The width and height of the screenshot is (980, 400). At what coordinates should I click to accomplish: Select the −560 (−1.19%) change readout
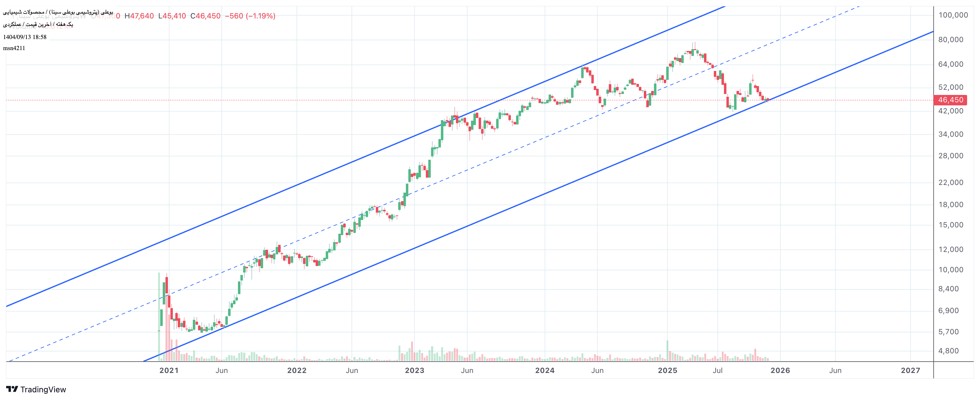(250, 16)
